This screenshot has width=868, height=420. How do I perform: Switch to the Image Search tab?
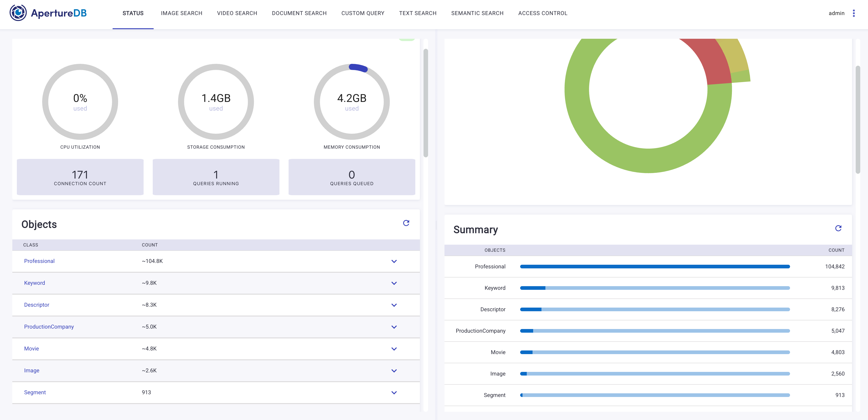click(x=181, y=13)
